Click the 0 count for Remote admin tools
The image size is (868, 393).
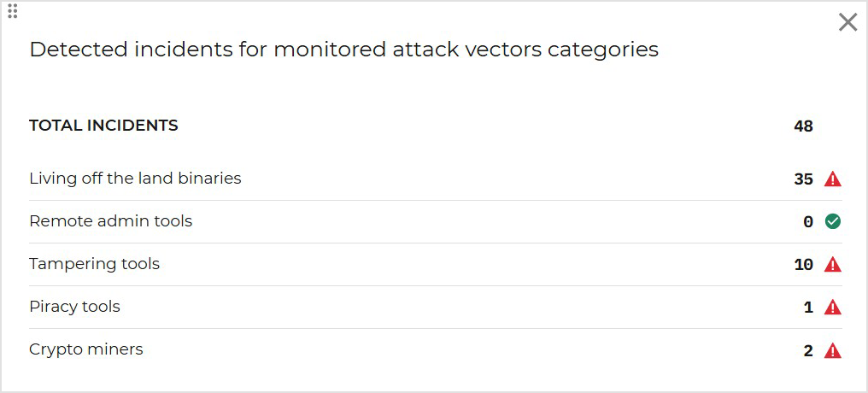[x=808, y=222]
